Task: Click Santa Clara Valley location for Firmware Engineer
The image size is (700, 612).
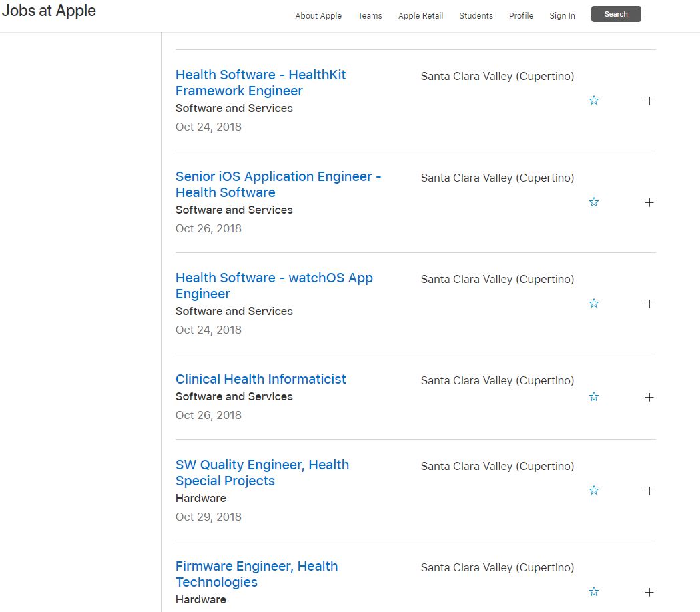Action: (x=497, y=567)
